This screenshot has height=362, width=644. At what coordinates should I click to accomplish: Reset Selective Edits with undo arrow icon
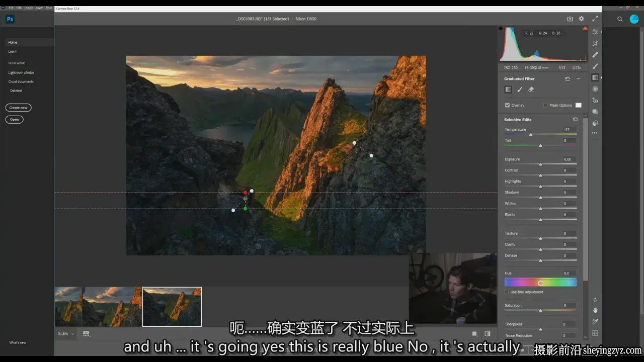[575, 120]
